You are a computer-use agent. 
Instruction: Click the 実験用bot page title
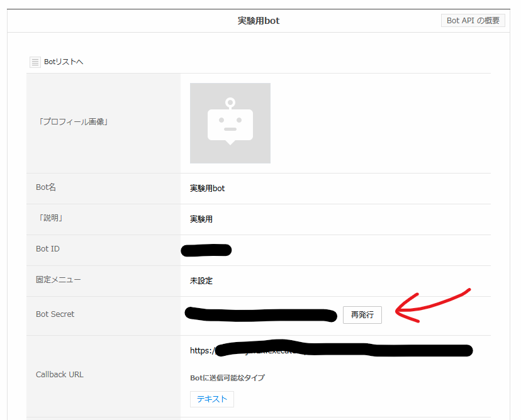(x=259, y=21)
